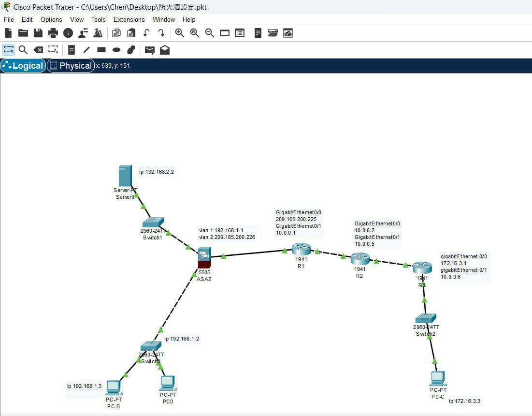Open the Help menu
This screenshot has height=416, width=532.
click(189, 19)
